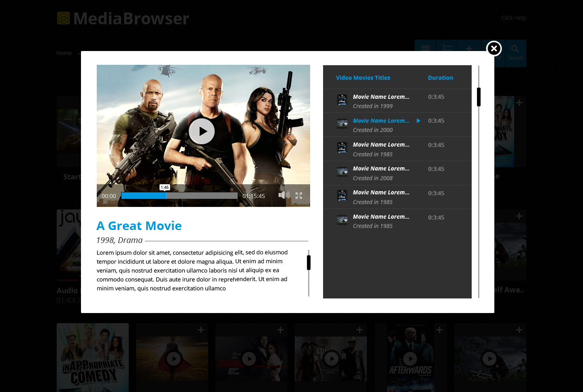This screenshot has width=583, height=392.
Task: Grab the movie description scrollbar handle
Action: point(309,262)
